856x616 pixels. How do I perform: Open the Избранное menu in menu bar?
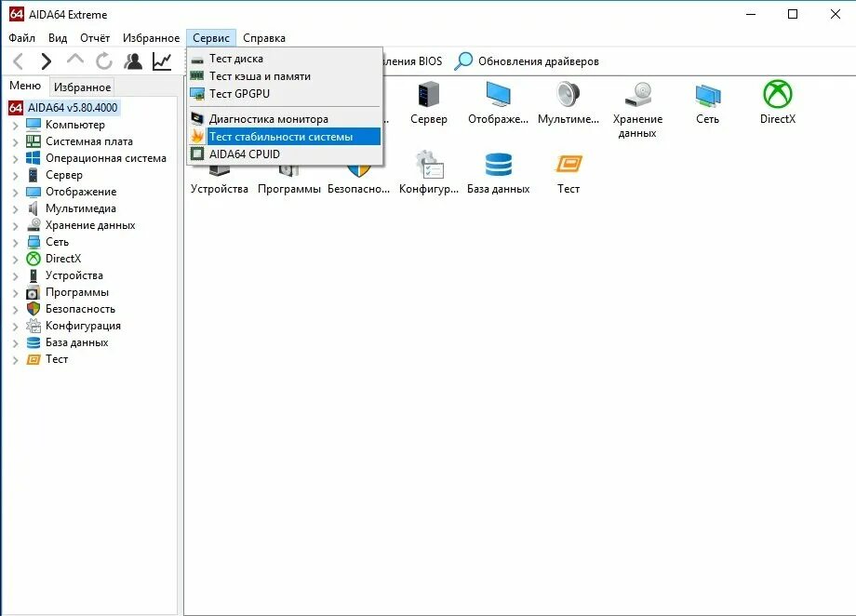(152, 37)
